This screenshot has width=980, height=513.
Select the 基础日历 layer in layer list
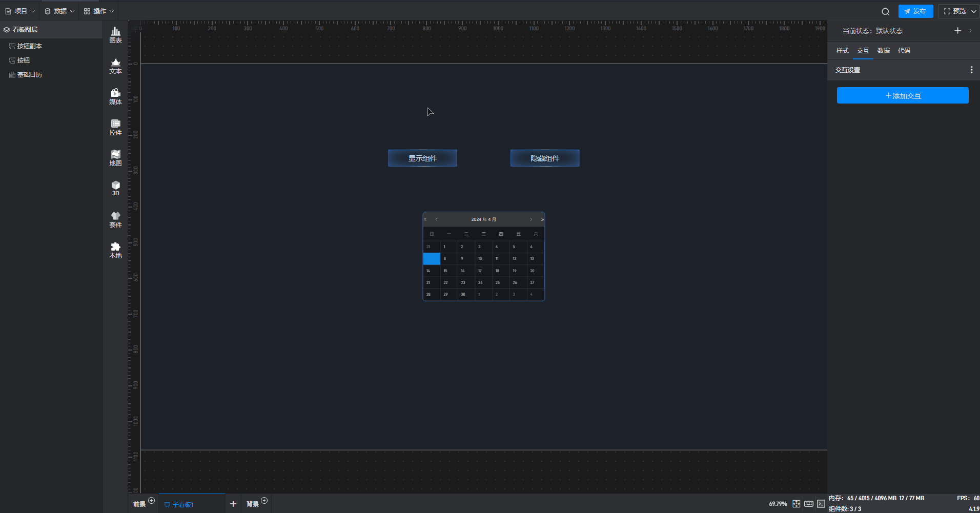[29, 75]
